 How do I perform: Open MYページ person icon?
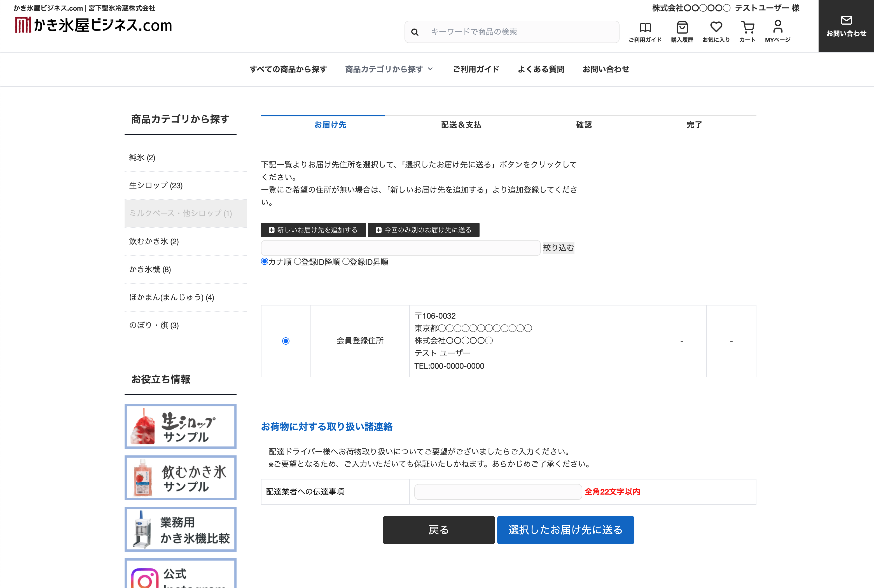(777, 27)
